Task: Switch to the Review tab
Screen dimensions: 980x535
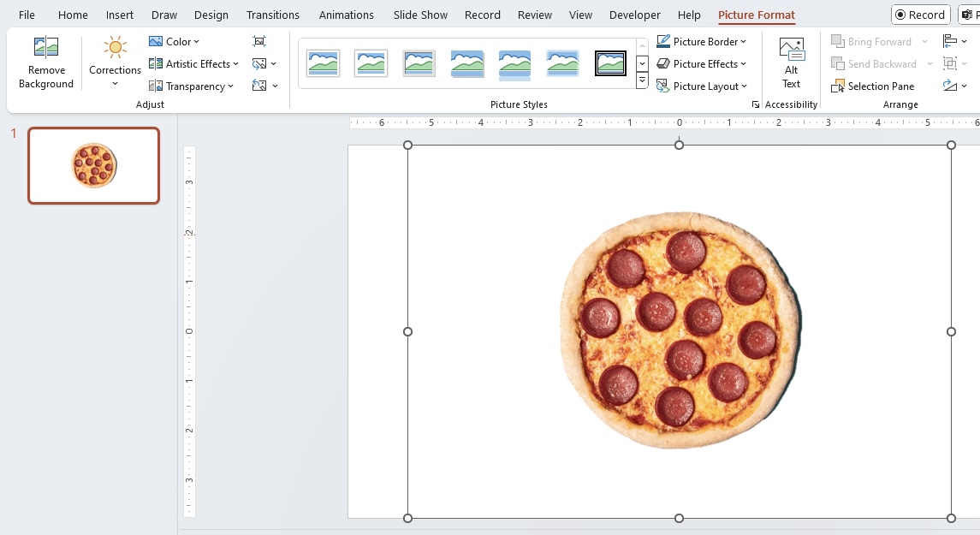Action: point(535,15)
